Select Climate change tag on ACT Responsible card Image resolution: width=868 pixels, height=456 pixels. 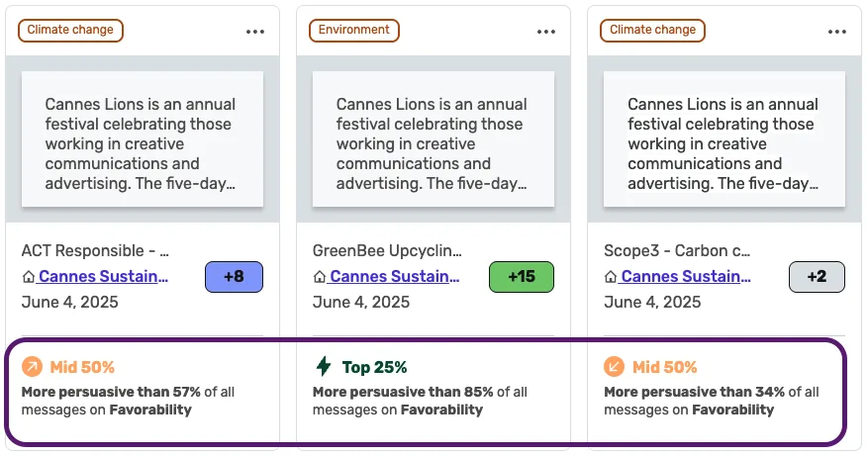tap(70, 30)
